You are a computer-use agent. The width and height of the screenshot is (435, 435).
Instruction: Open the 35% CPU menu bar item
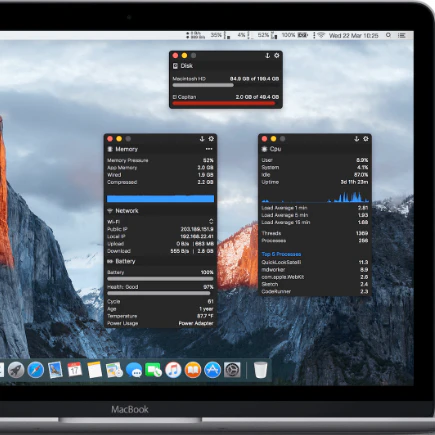(x=220, y=35)
